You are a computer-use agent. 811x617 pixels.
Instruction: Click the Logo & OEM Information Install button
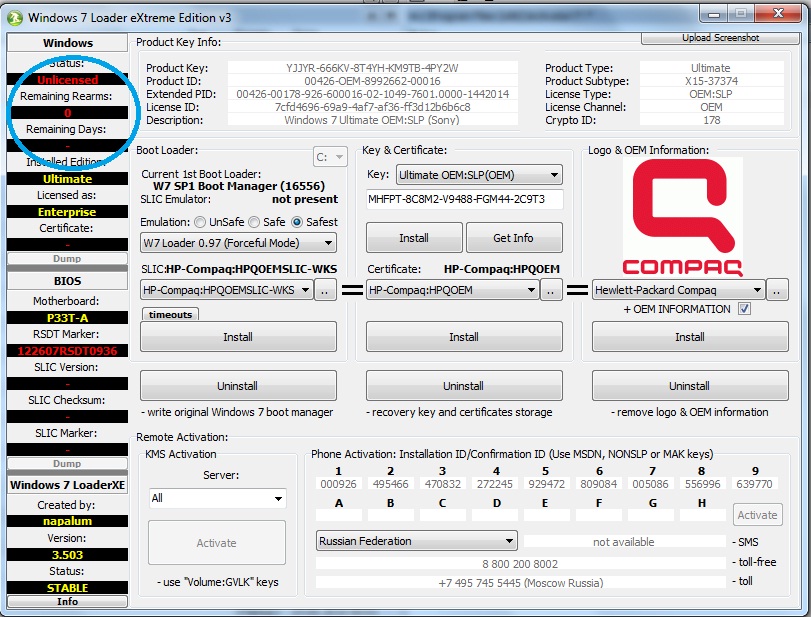click(x=690, y=337)
